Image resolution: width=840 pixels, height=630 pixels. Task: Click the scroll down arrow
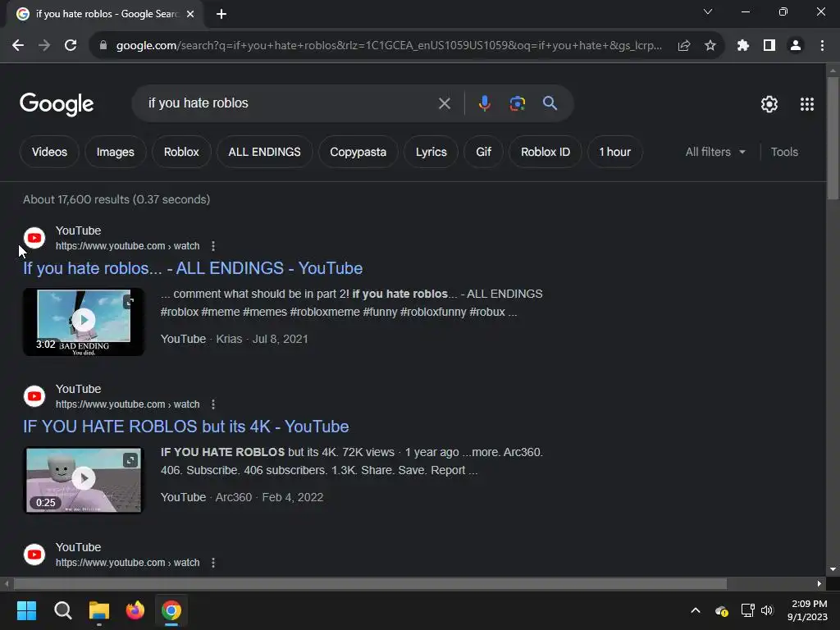833,570
